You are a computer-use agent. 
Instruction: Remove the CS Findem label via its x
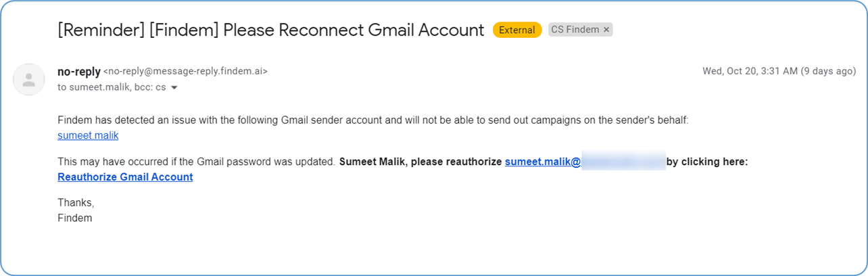click(606, 30)
